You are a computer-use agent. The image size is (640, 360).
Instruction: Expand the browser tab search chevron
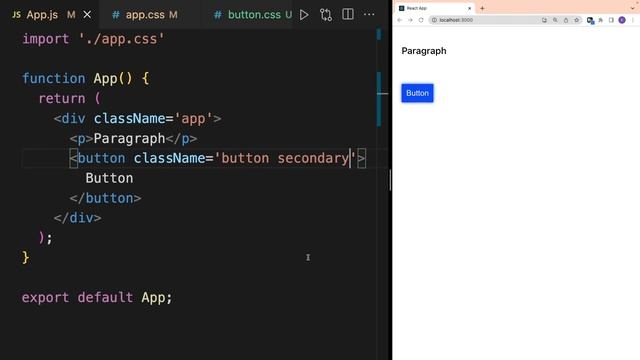(x=633, y=8)
